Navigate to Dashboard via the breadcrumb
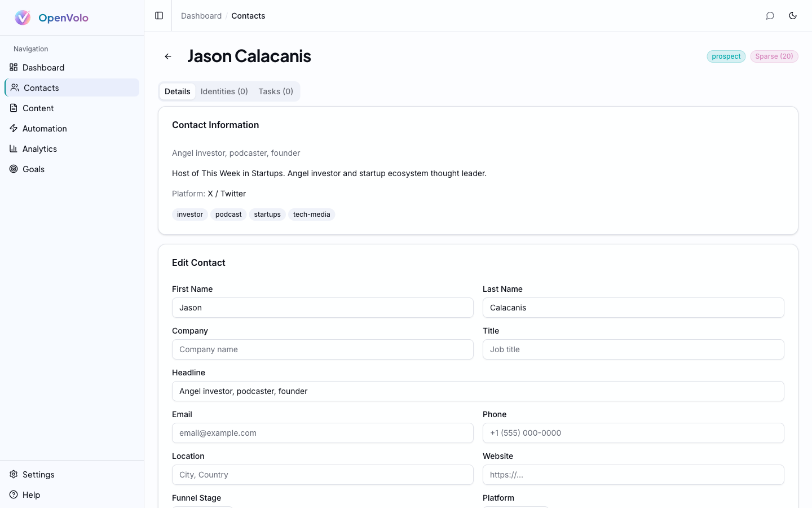 coord(201,15)
